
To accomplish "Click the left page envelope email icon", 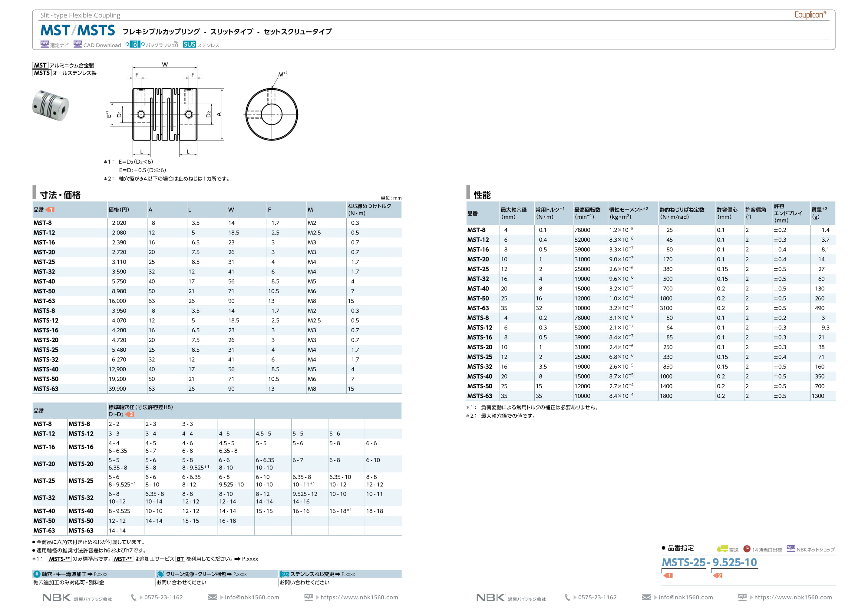I will coord(213,597).
